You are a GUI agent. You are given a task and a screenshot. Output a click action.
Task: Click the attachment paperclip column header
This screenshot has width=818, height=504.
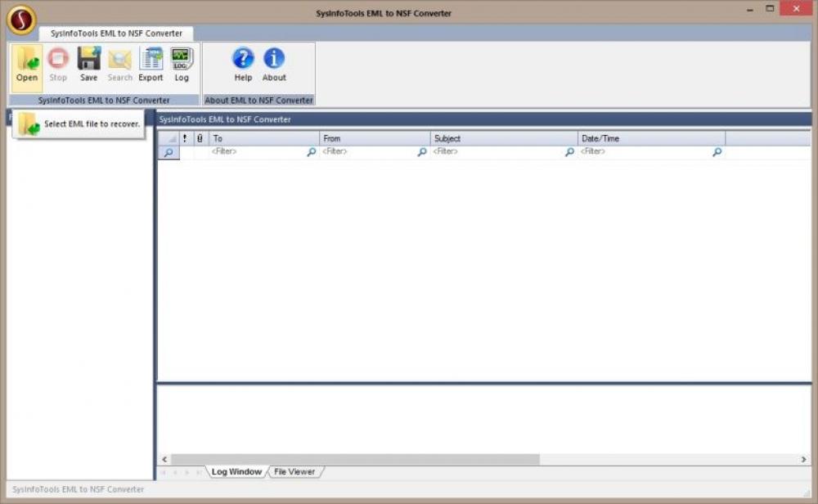point(199,137)
